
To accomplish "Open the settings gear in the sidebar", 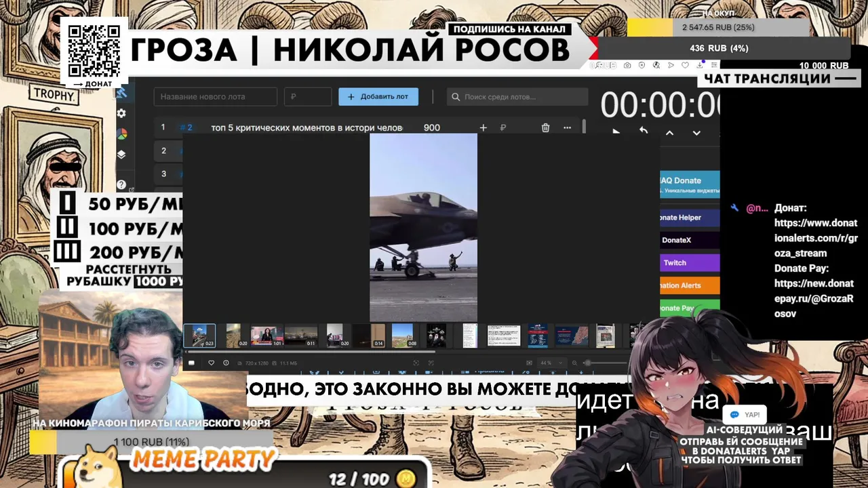I will (121, 113).
